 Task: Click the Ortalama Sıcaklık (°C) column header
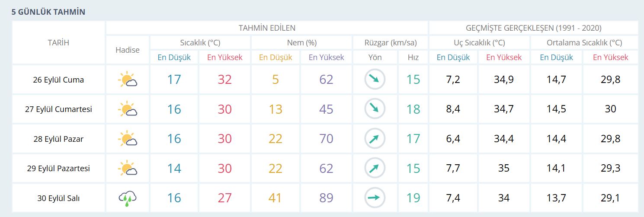click(584, 43)
